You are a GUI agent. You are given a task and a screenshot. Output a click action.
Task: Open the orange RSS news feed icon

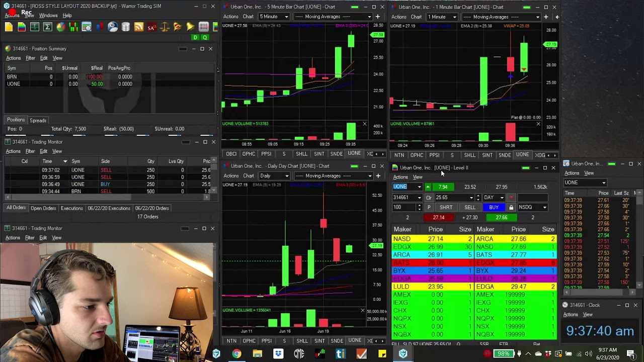139,27
